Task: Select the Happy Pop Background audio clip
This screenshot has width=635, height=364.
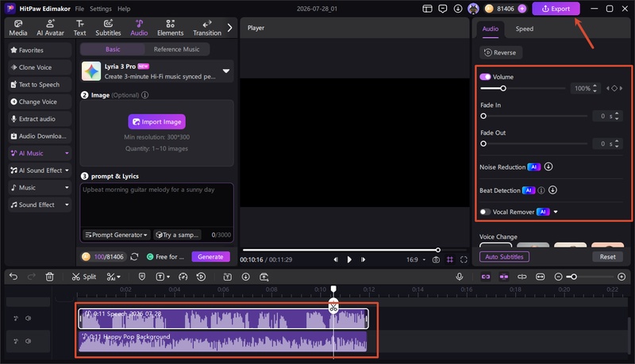Action: point(222,341)
